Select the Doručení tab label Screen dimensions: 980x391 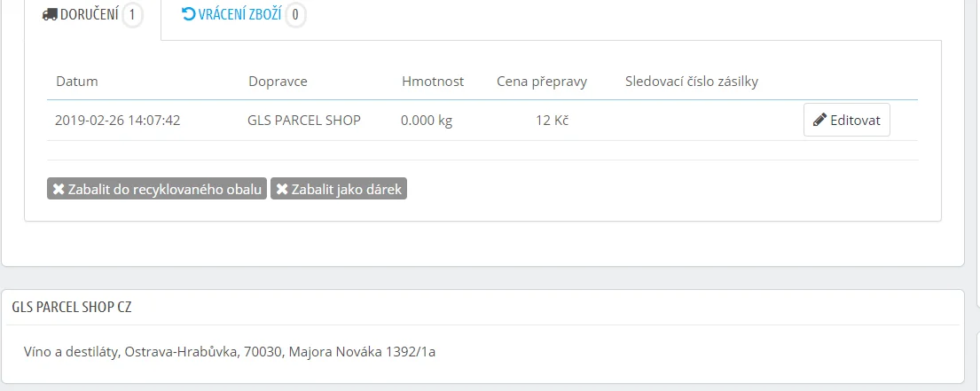coord(89,15)
